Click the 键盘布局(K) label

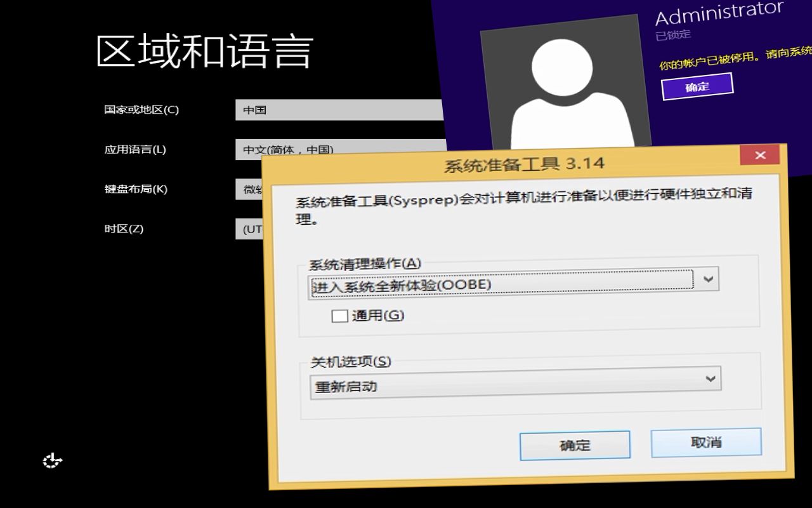click(136, 189)
